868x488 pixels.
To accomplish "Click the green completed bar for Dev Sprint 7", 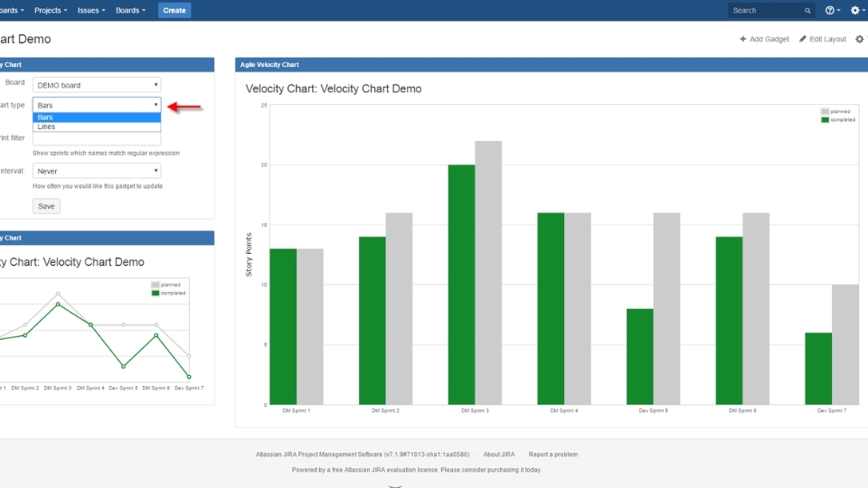I will [818, 369].
